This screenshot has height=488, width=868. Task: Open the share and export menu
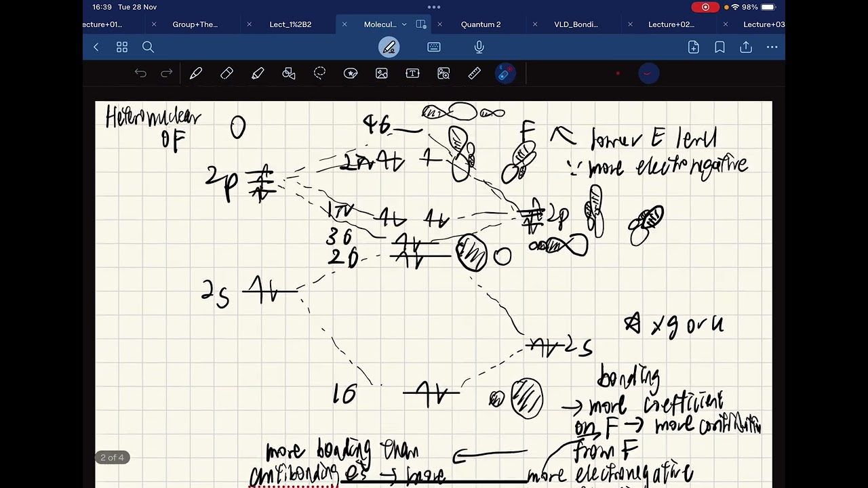tap(746, 47)
